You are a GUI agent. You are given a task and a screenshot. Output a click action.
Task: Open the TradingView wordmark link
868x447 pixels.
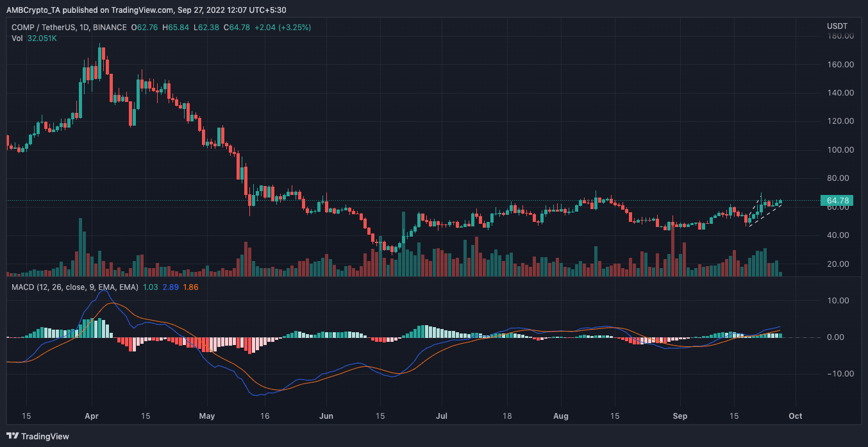click(x=45, y=437)
